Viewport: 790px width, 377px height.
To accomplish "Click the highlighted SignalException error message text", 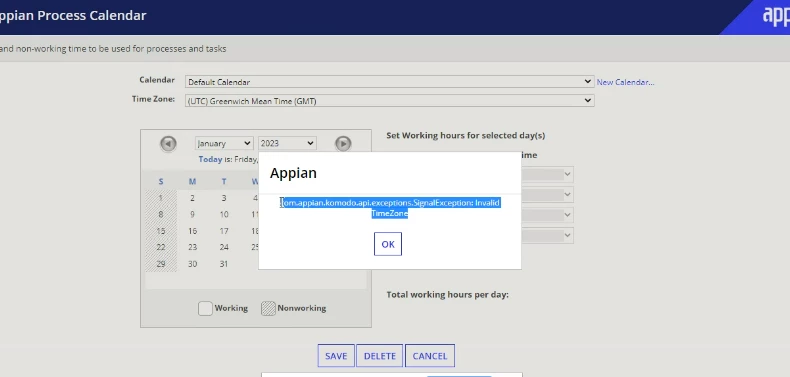I will (x=390, y=208).
